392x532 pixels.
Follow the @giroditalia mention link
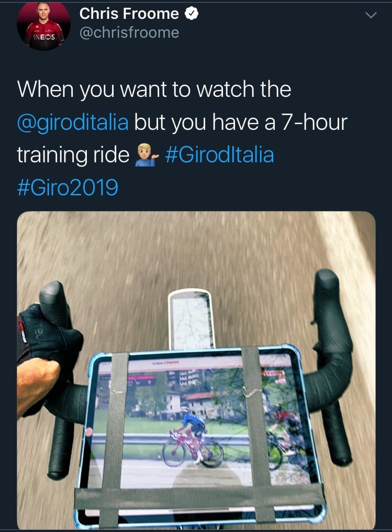(73, 122)
